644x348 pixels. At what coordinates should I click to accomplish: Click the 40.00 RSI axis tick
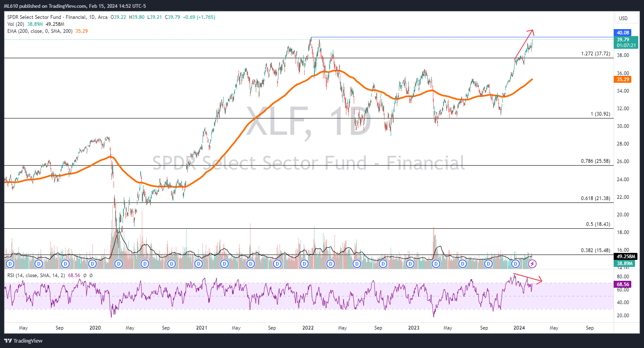click(623, 303)
